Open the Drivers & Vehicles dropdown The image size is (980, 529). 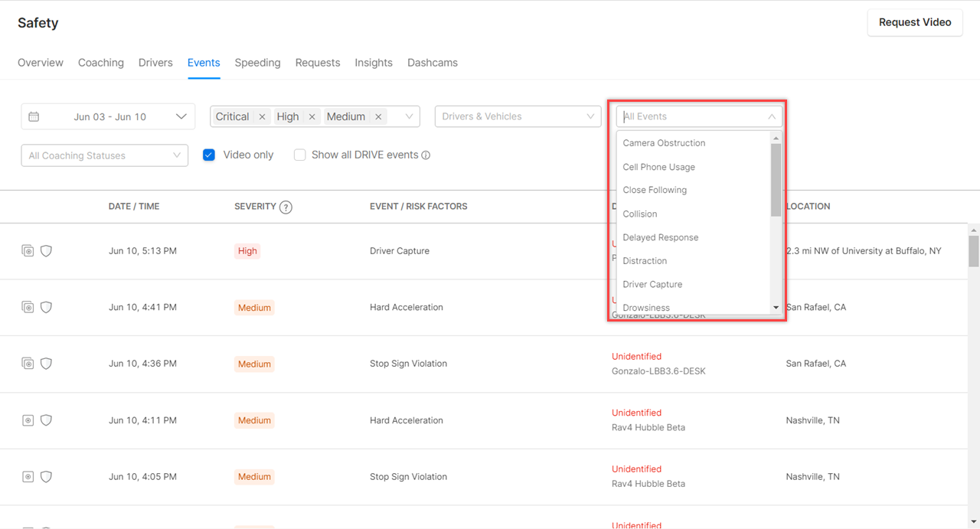click(x=518, y=116)
